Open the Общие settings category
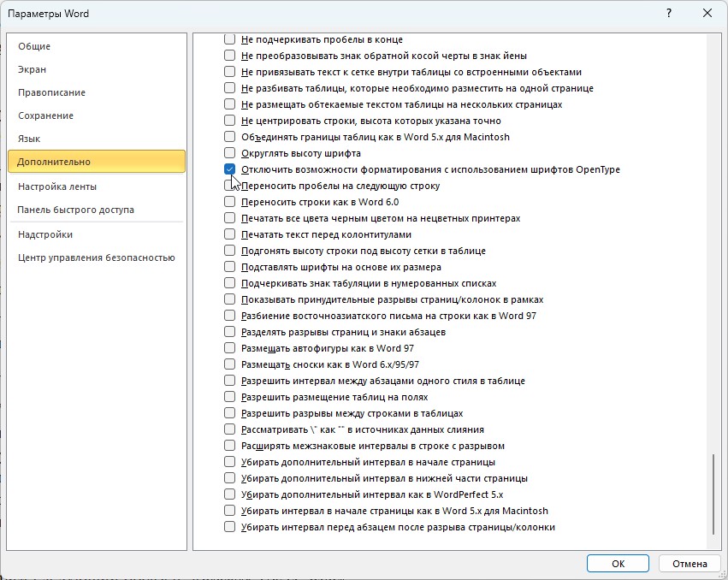The height and width of the screenshot is (580, 728). (x=34, y=46)
